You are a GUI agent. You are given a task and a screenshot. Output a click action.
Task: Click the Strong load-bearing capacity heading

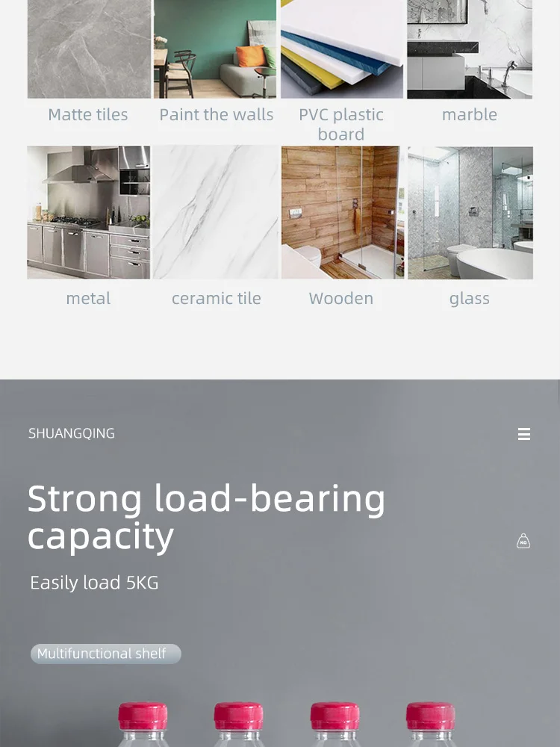[206, 518]
